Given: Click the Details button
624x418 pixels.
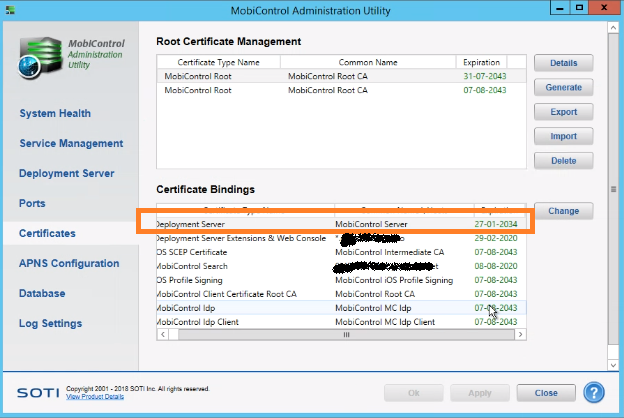Looking at the screenshot, I should click(564, 62).
